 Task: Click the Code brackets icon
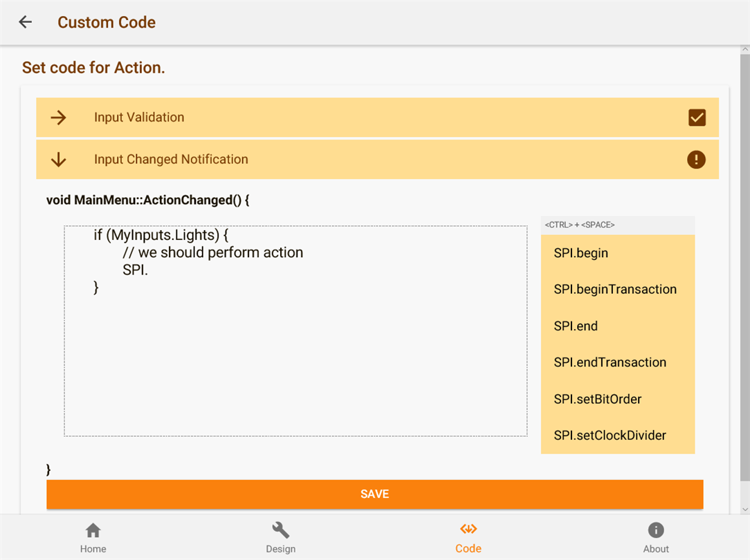click(x=468, y=530)
